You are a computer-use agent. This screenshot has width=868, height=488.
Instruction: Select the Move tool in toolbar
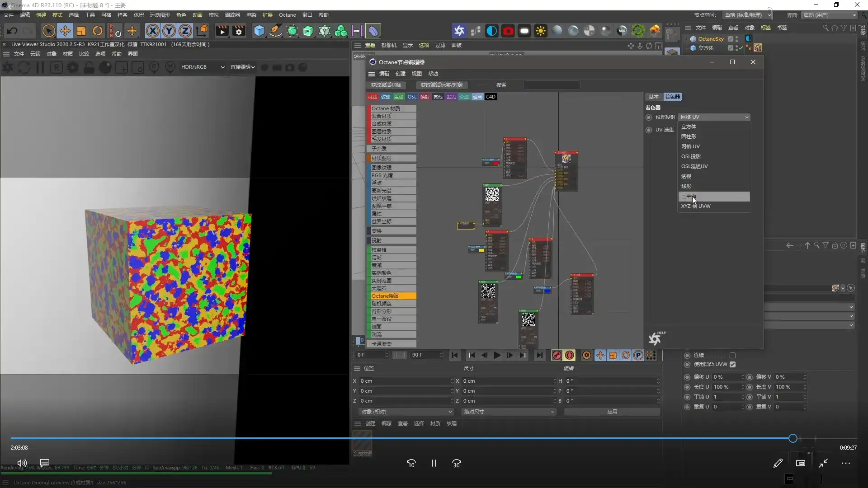click(65, 31)
